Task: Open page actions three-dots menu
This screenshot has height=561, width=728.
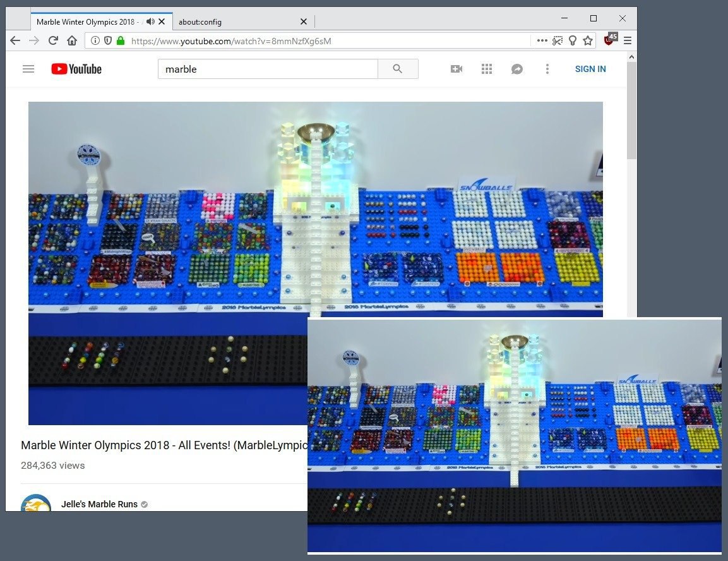Action: 542,41
